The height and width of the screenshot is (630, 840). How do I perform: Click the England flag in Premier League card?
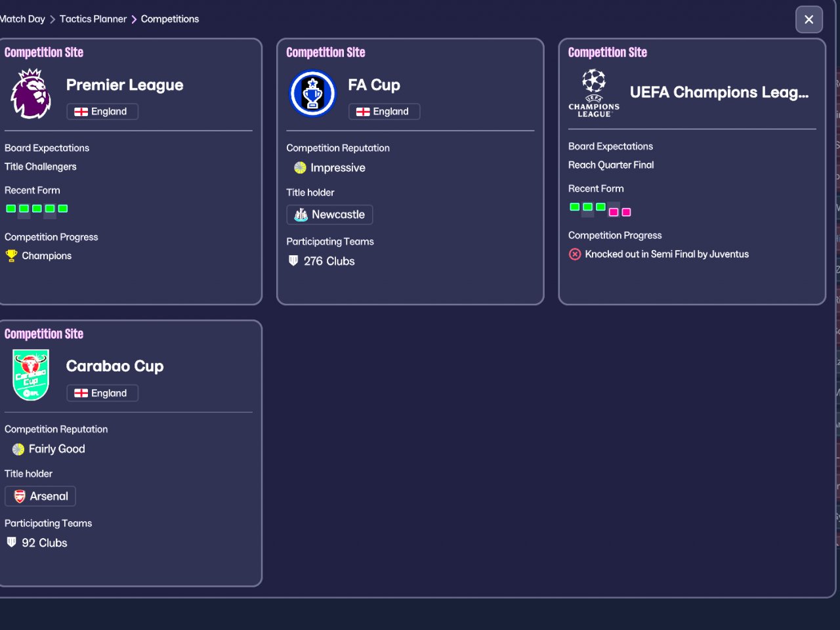pos(81,112)
